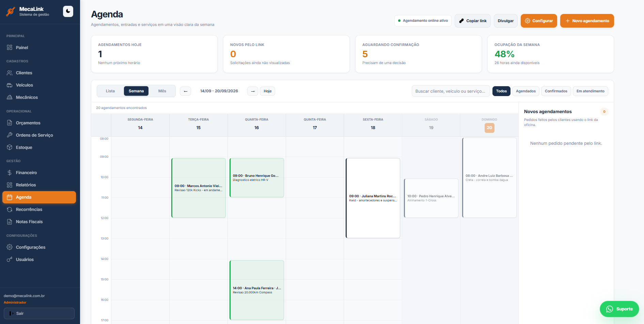
Task: Switch to Semana view tab
Action: click(136, 91)
